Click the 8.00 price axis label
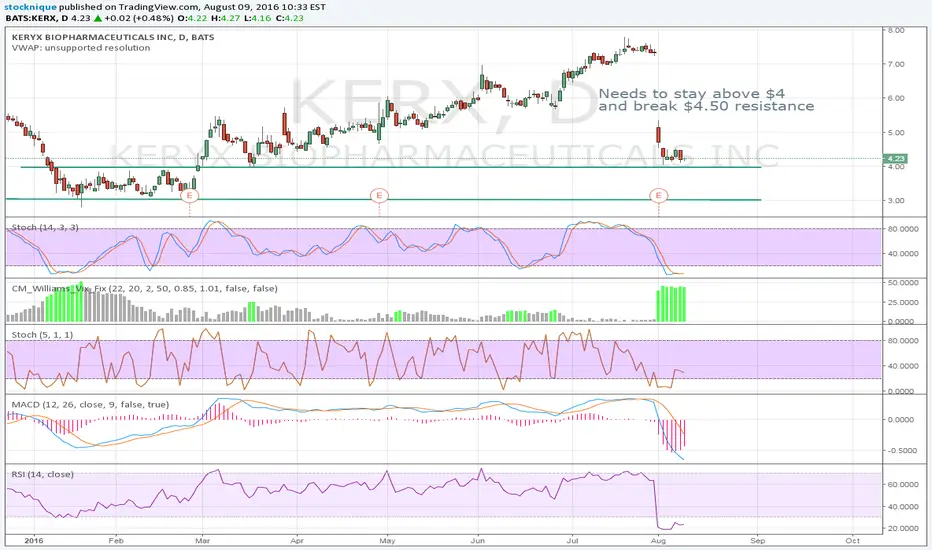Image resolution: width=932 pixels, height=550 pixels. pos(896,30)
